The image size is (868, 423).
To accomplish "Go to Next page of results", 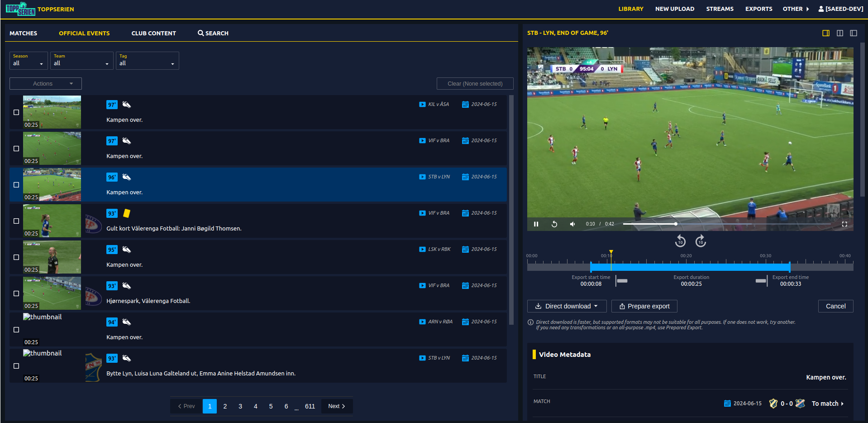I will coord(337,406).
